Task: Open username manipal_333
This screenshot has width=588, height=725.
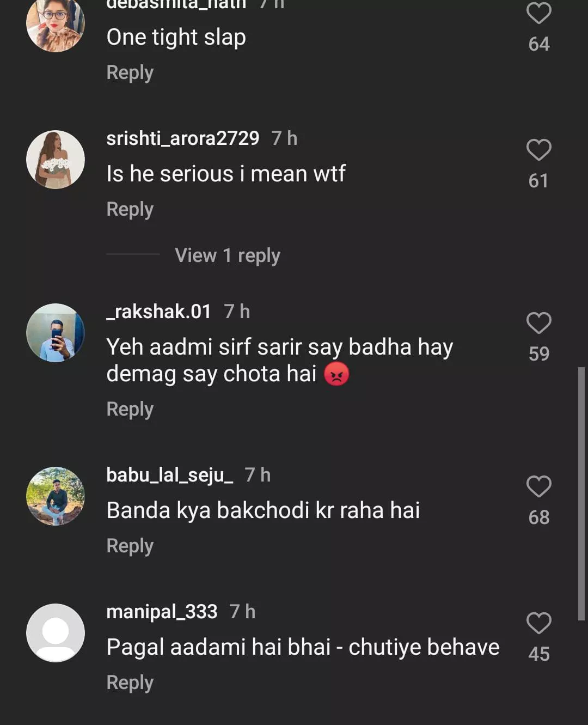Action: pyautogui.click(x=162, y=612)
